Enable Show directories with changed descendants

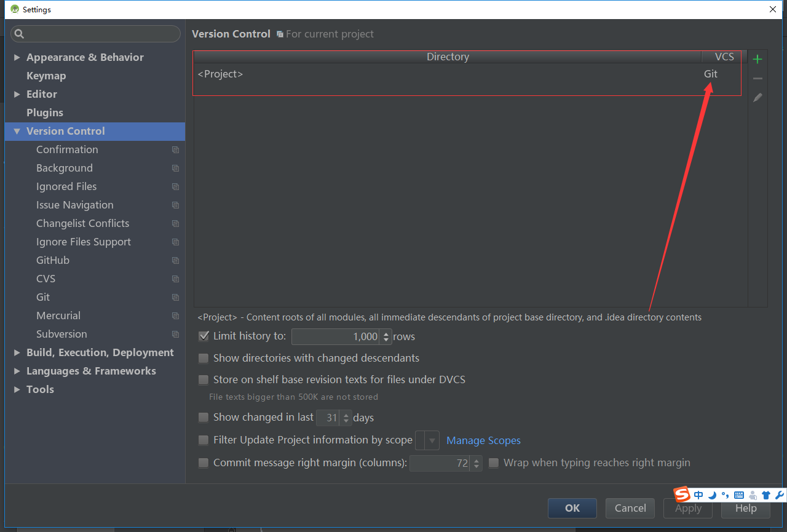204,358
